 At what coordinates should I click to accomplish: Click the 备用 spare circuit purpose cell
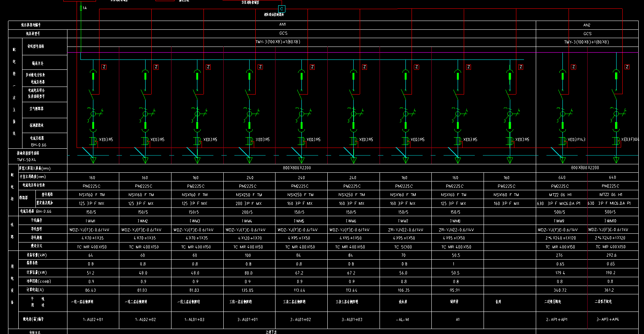(498, 302)
